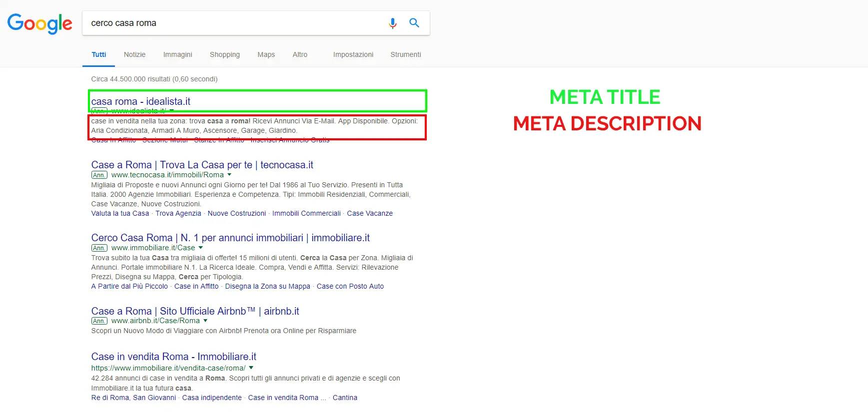Open the casa roma - idealista.it result
Screen dimensions: 868x417
[141, 101]
